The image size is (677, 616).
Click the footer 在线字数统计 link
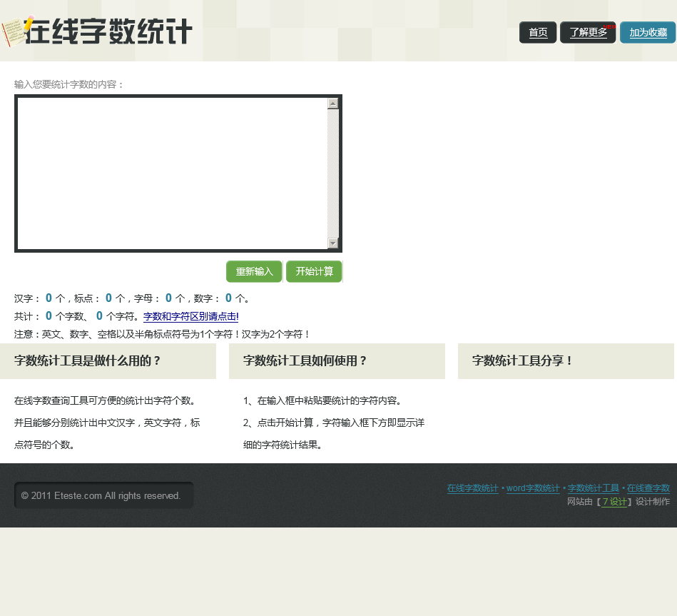click(473, 488)
